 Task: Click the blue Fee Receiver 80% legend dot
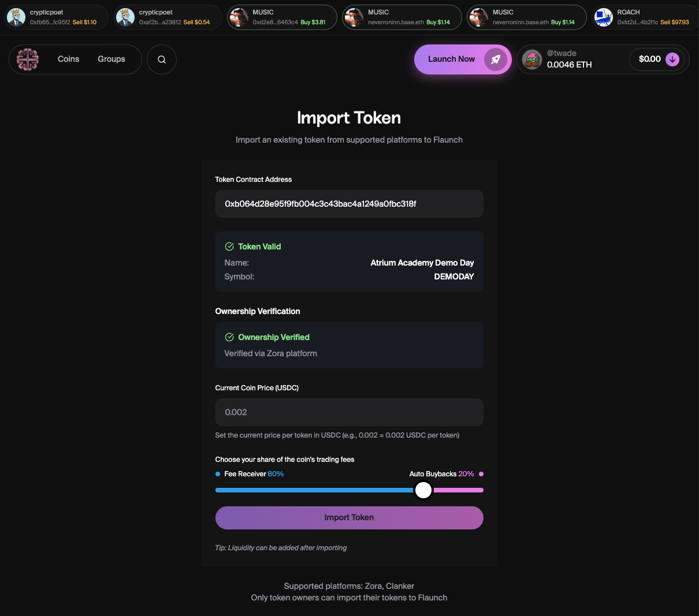click(218, 474)
